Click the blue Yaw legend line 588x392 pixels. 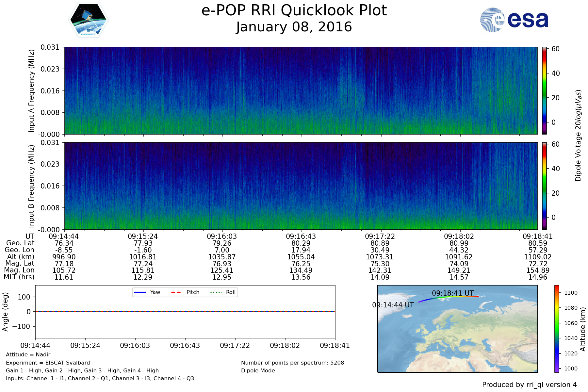pyautogui.click(x=140, y=292)
